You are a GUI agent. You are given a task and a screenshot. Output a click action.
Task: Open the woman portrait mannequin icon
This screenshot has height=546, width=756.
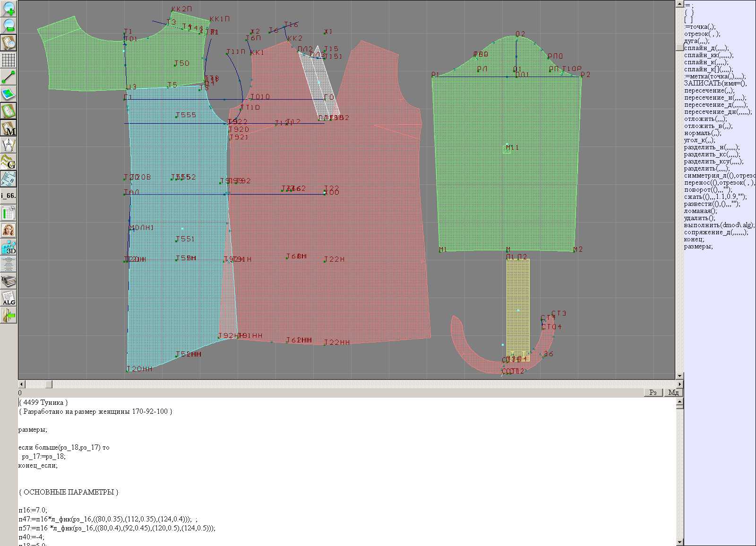click(x=9, y=230)
